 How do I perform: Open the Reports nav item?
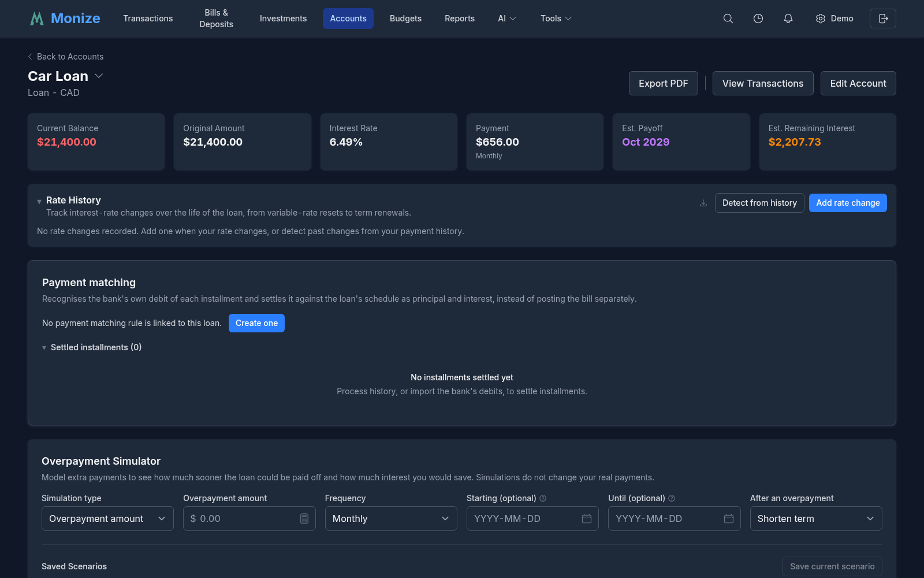coord(460,18)
